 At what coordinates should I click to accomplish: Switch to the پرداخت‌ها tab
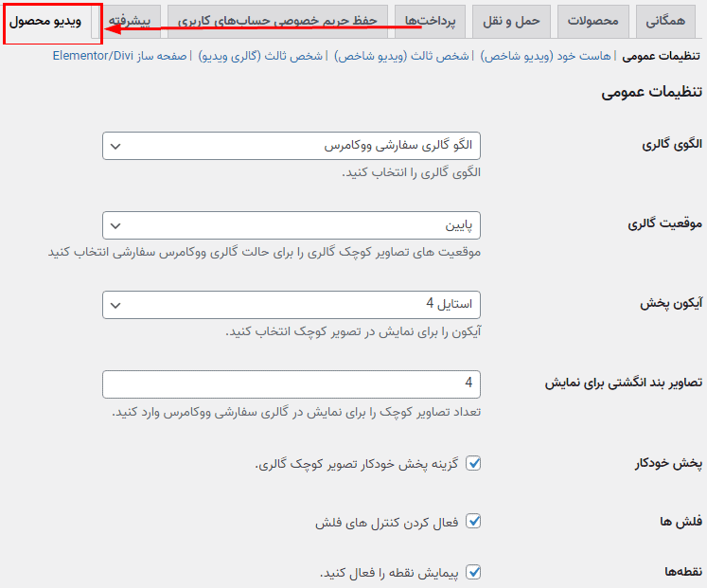[x=430, y=21]
